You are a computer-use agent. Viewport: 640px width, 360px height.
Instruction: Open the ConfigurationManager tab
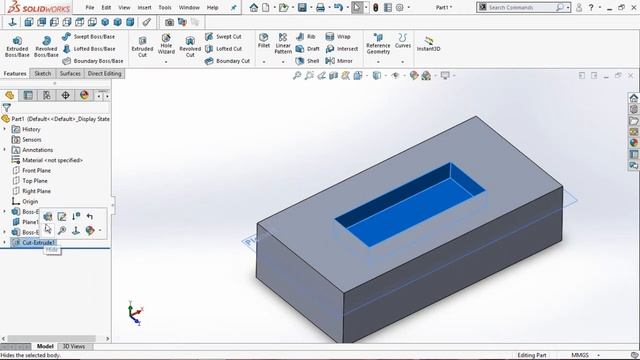pyautogui.click(x=47, y=95)
